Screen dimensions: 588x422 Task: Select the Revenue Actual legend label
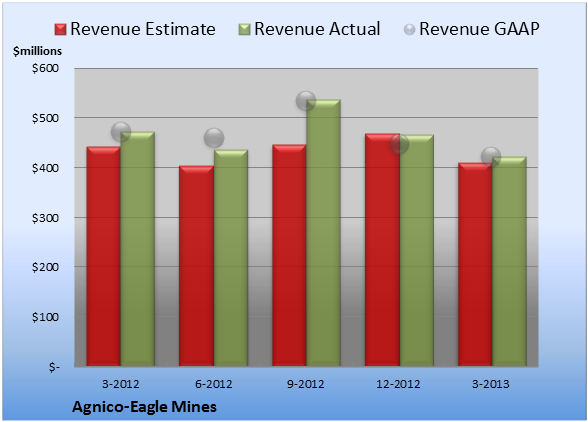(317, 29)
